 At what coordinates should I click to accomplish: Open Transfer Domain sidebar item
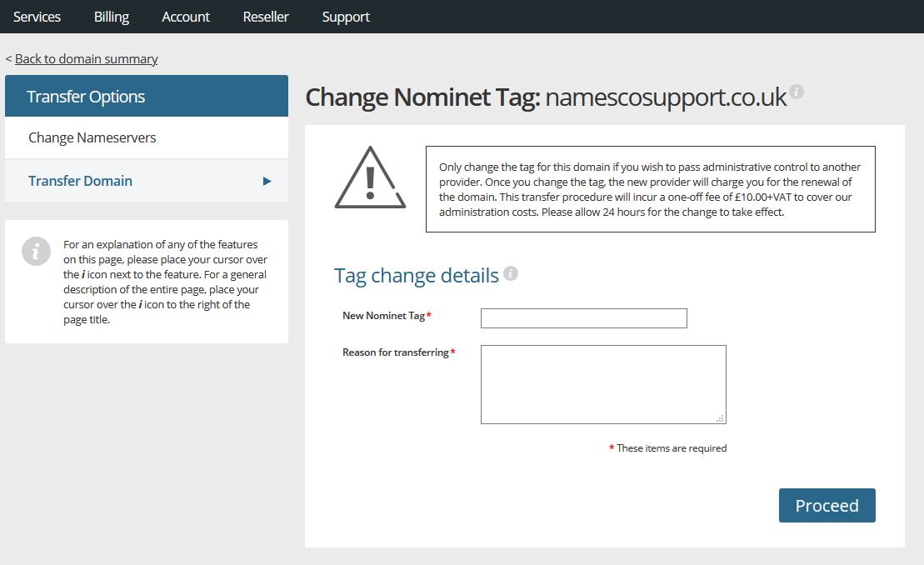(147, 181)
